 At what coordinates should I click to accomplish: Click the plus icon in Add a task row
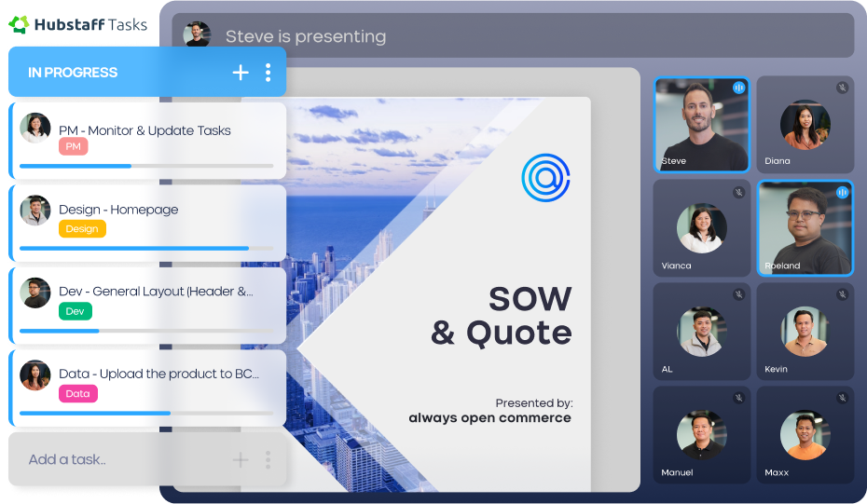tap(241, 460)
